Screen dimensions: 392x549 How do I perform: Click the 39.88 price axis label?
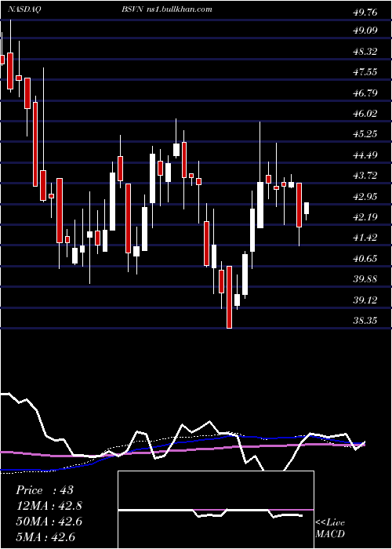365,279
